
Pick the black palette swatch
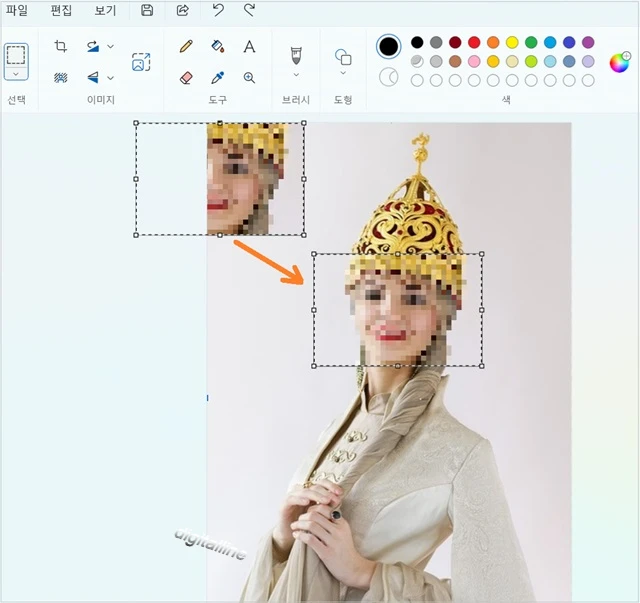[x=417, y=42]
